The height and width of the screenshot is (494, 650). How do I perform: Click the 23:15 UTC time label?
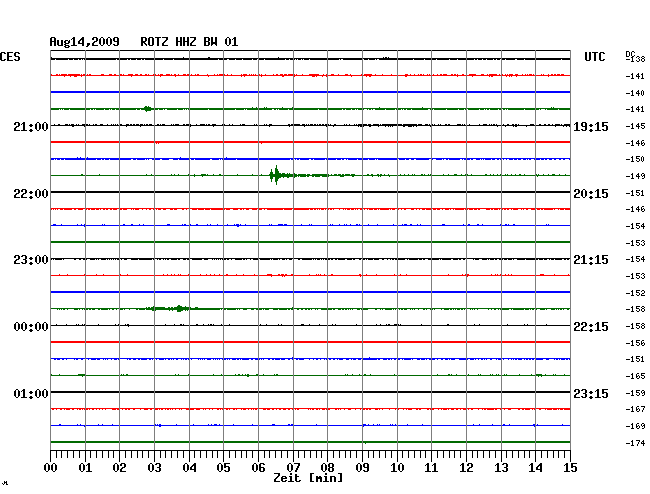coord(591,393)
